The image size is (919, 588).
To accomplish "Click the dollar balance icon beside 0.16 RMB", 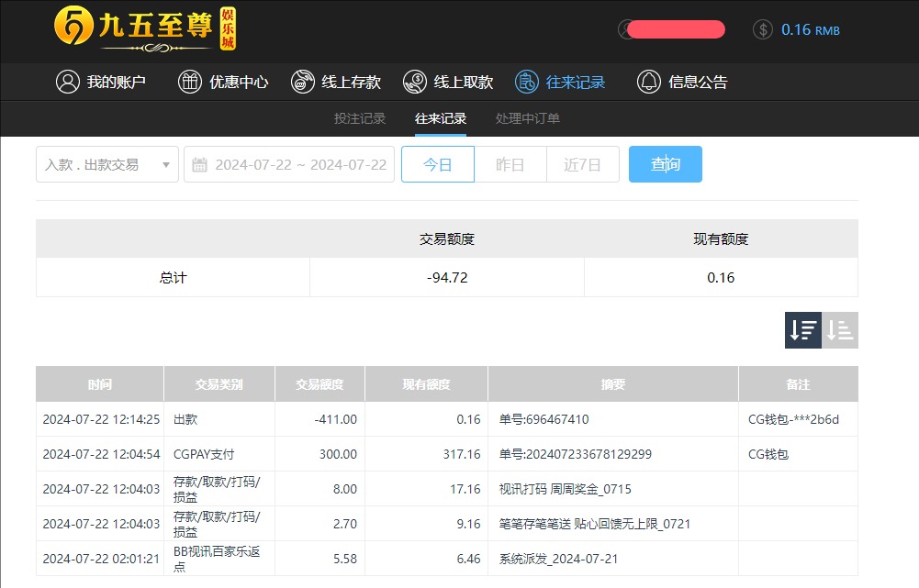I will (x=762, y=29).
